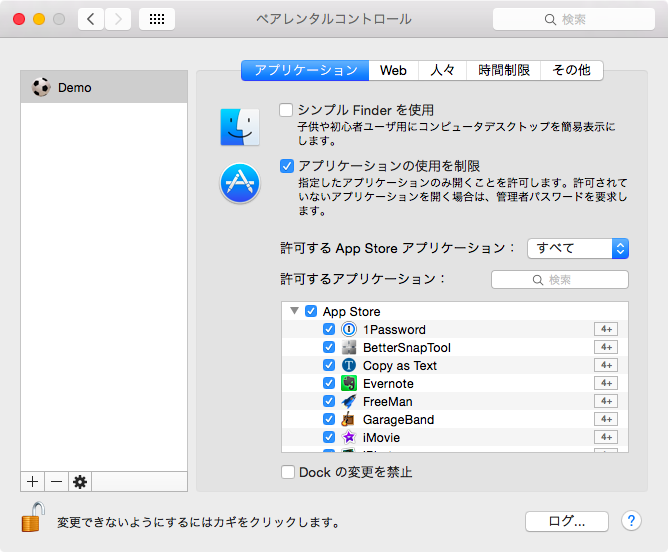The width and height of the screenshot is (668, 552).
Task: Enable Dock の変更を禁止 checkbox
Action: [288, 472]
